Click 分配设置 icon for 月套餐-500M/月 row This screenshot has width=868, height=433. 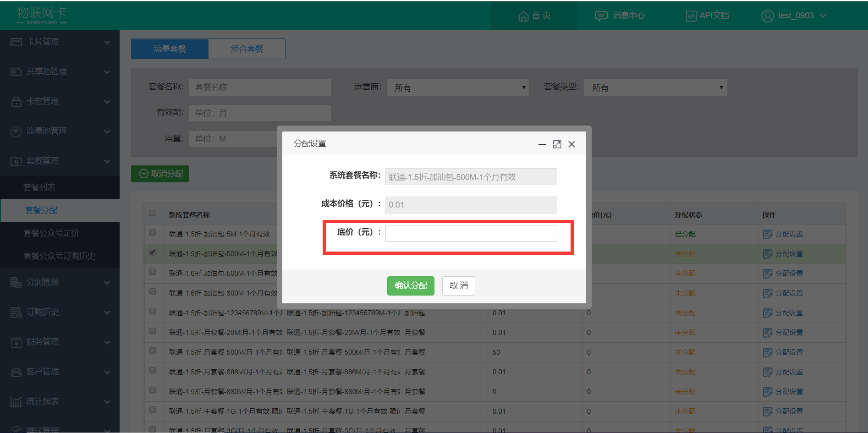768,353
